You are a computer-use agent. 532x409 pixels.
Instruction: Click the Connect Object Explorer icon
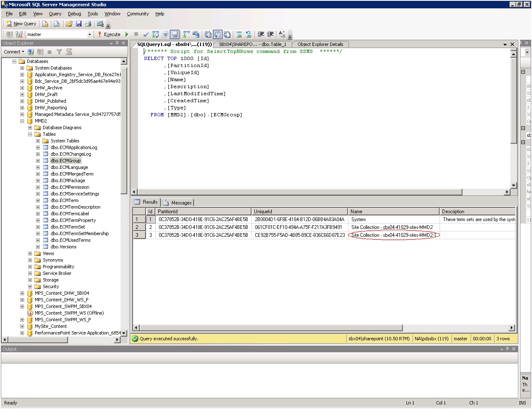(x=31, y=51)
